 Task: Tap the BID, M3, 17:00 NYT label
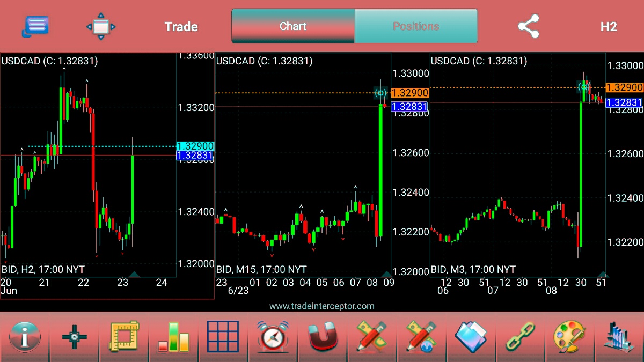(x=473, y=269)
